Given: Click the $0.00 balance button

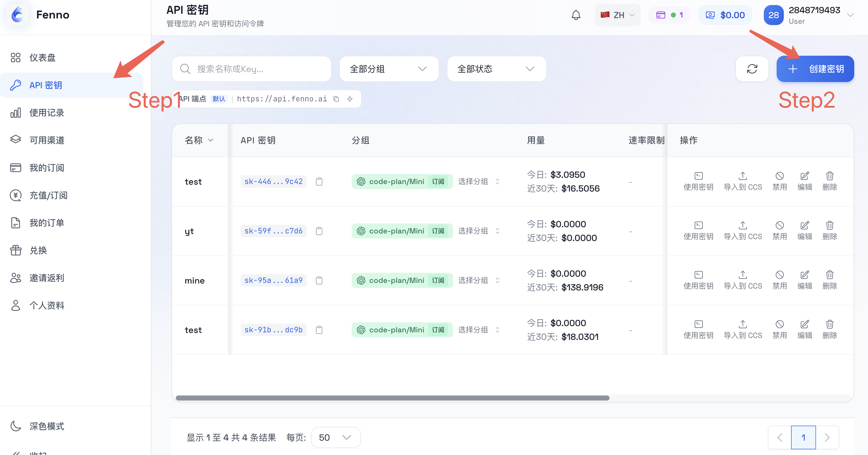Looking at the screenshot, I should (725, 15).
